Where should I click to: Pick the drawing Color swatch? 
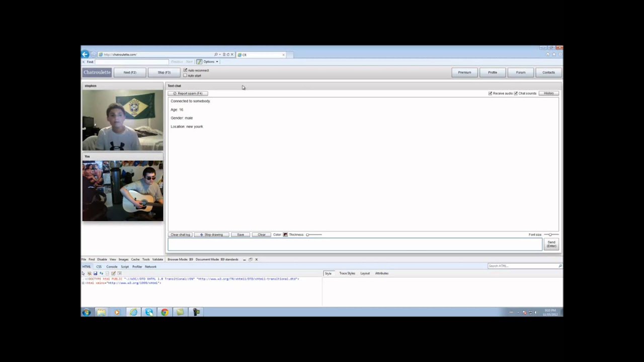[x=285, y=235]
